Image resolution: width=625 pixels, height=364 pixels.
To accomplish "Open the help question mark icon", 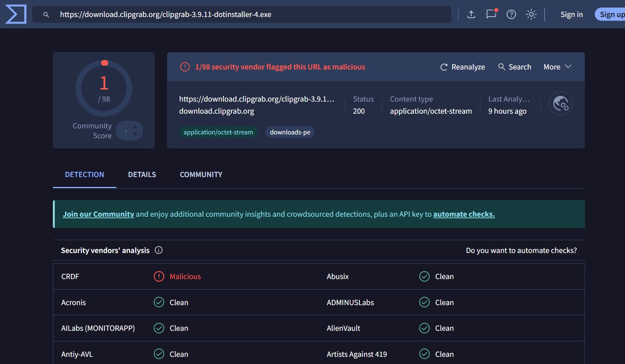I will click(511, 14).
